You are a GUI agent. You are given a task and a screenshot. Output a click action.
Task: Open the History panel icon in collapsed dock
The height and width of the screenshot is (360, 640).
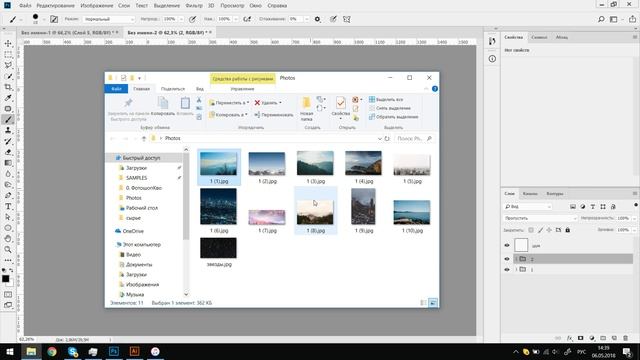pyautogui.click(x=492, y=41)
